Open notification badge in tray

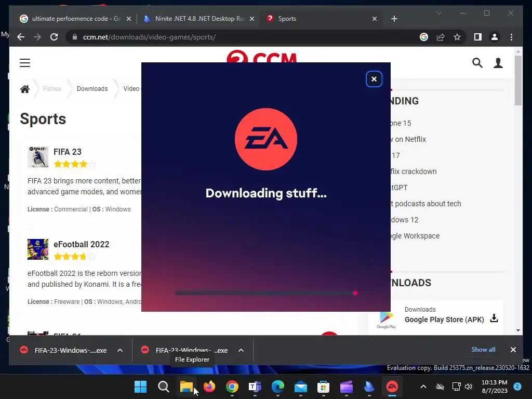(x=517, y=387)
